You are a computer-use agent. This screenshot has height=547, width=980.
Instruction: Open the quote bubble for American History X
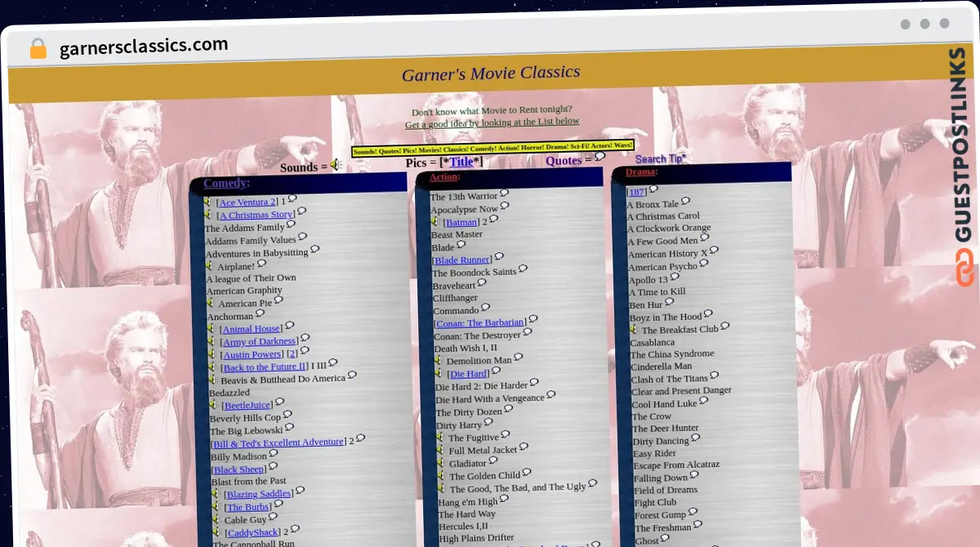point(714,251)
